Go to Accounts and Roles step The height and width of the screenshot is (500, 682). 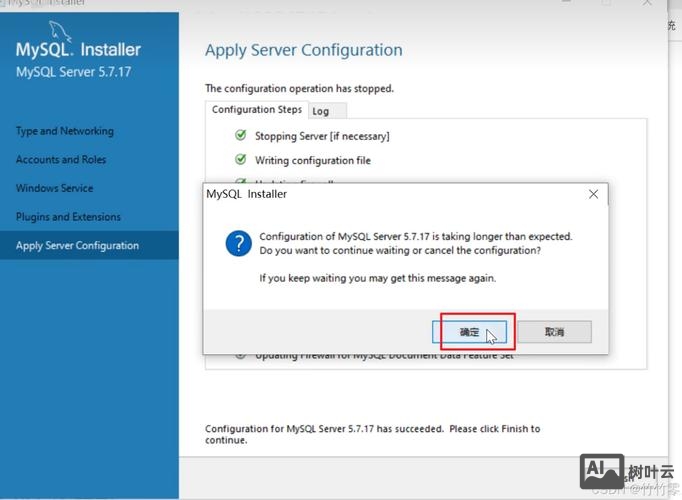[x=61, y=160]
